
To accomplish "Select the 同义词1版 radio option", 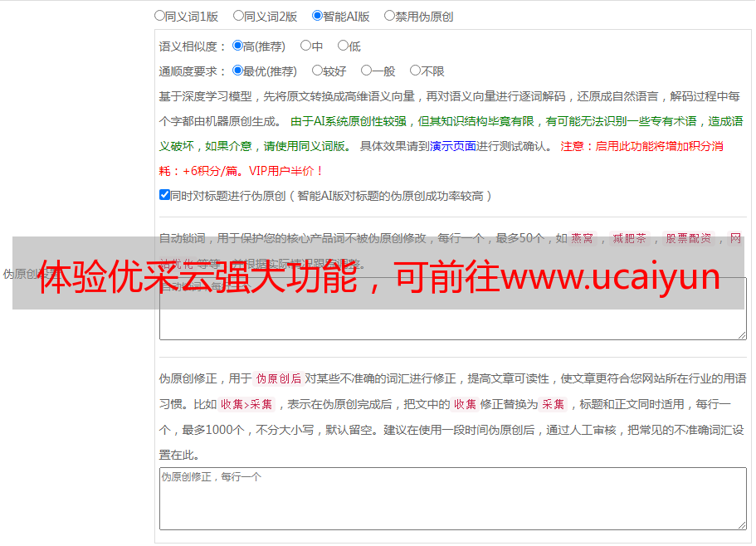I will (159, 16).
